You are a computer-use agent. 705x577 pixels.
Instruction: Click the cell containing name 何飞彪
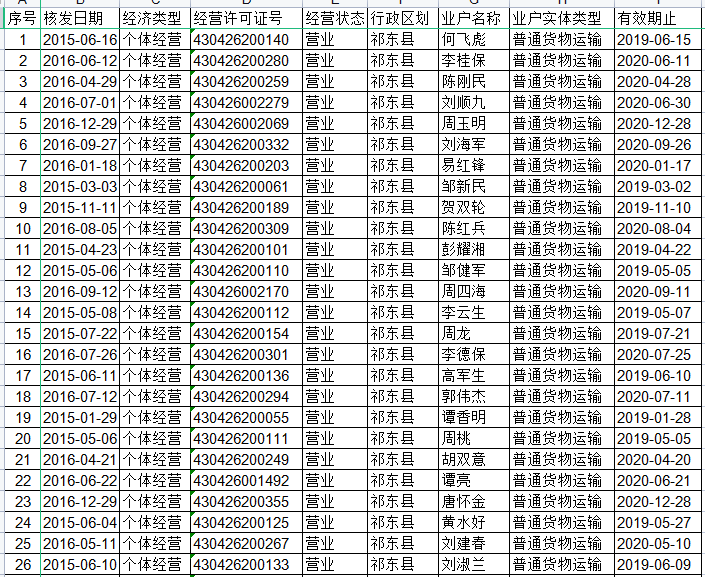(x=473, y=40)
